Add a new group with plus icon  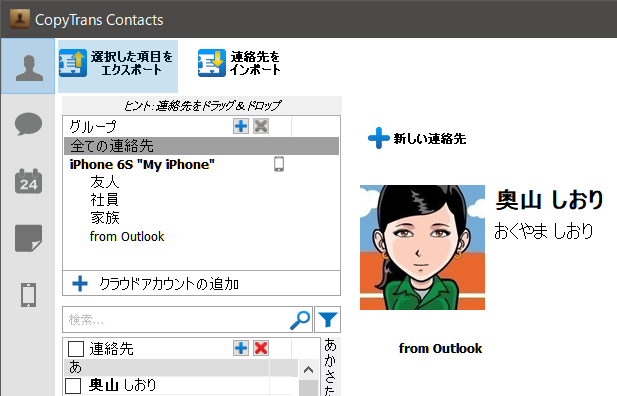(x=241, y=126)
